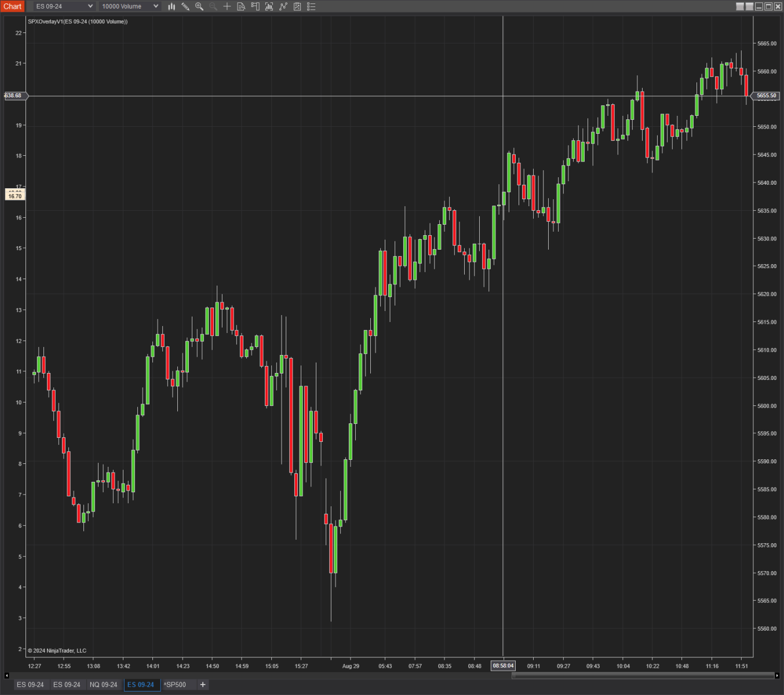
Task: Click the 08:58:04 time marker on time axis
Action: 503,666
